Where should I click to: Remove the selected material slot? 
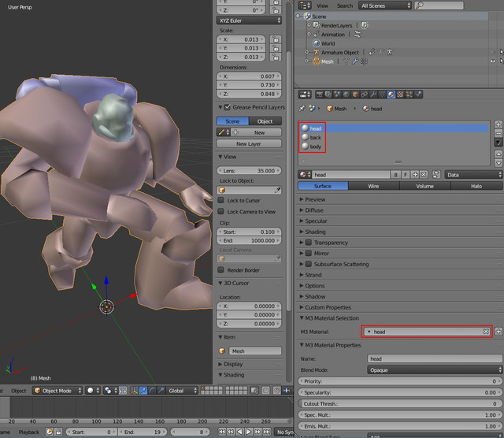click(498, 133)
